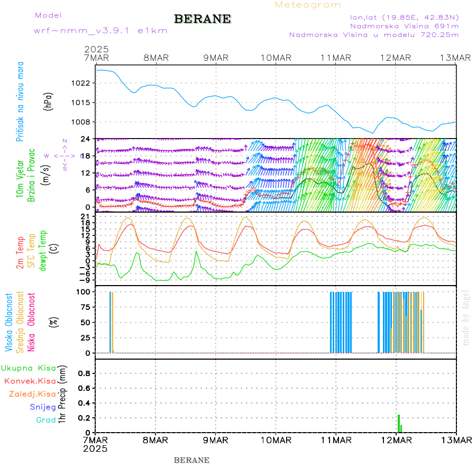The image size is (476, 476).
Task: Click the green "Ukupna Kisa" legend label
Action: [29, 368]
